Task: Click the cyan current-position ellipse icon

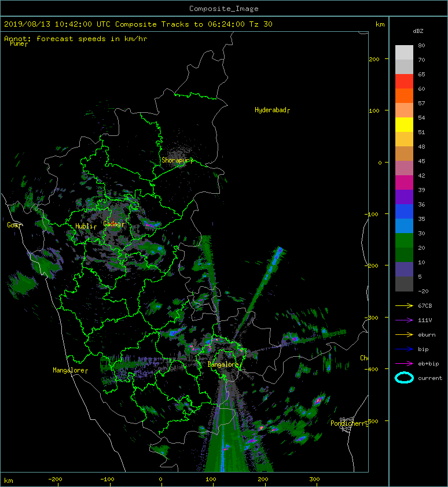Action: click(x=404, y=378)
